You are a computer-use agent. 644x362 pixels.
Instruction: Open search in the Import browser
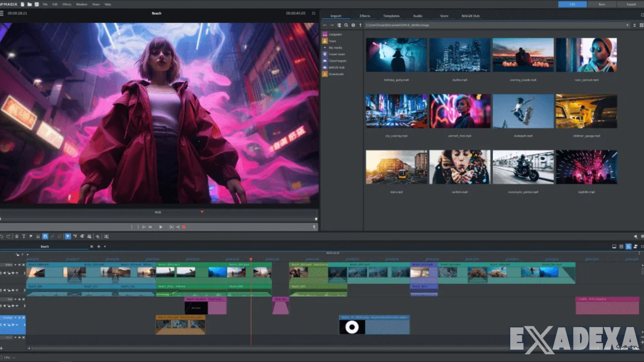pyautogui.click(x=346, y=25)
